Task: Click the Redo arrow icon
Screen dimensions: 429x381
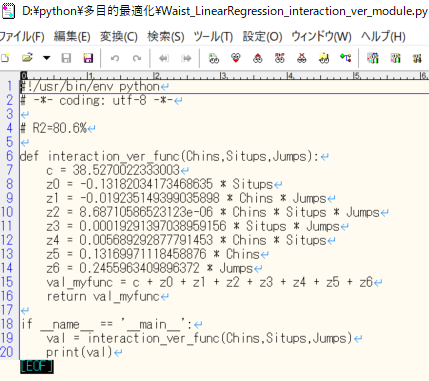Action: [x=137, y=58]
